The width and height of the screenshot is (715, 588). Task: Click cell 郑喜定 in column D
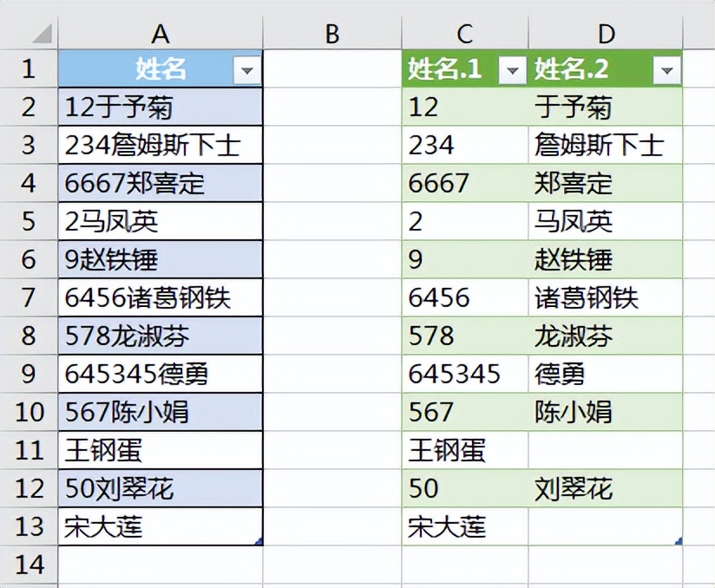coord(606,183)
